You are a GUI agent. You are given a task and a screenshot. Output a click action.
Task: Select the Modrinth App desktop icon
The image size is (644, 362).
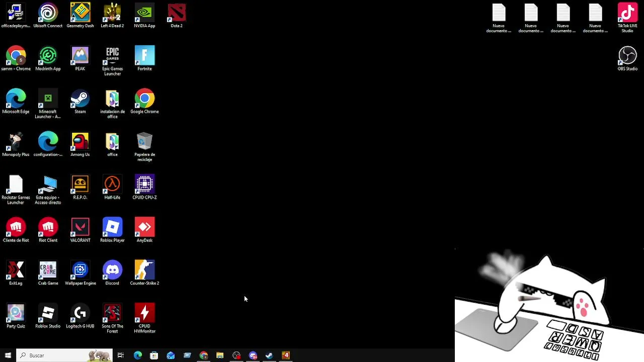point(48,59)
